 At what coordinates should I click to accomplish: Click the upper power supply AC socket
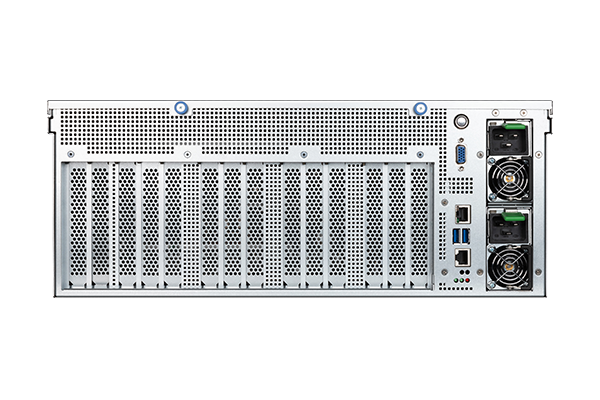(509, 139)
